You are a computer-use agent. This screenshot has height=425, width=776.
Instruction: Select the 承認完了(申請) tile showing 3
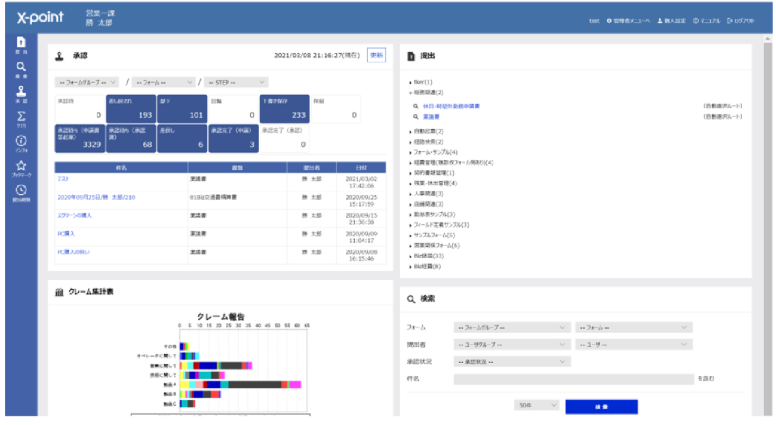[x=233, y=139]
